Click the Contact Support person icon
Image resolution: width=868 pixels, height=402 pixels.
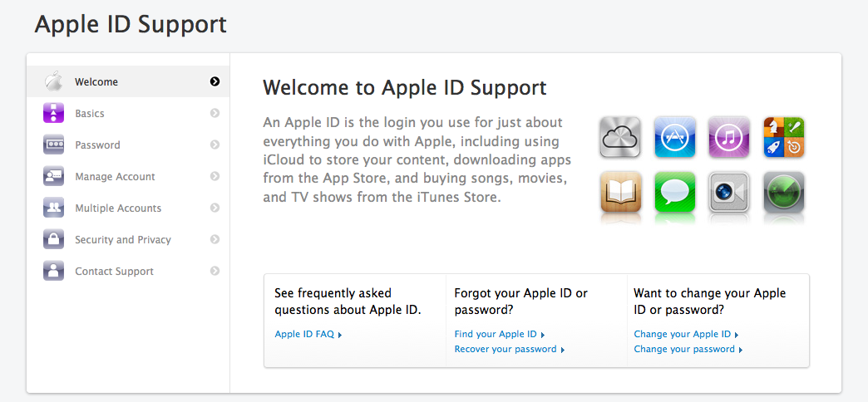(x=54, y=271)
